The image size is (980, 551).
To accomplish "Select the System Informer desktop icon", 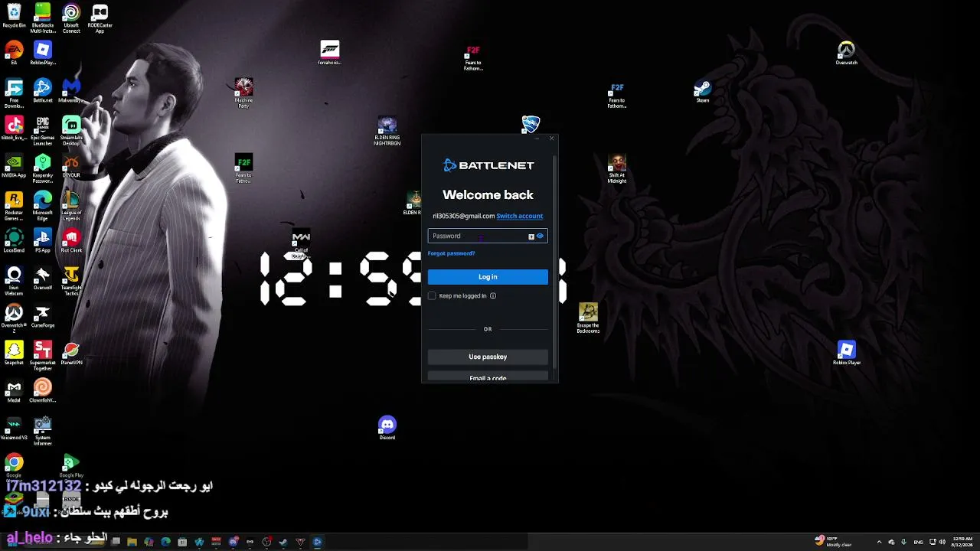I will [x=43, y=430].
